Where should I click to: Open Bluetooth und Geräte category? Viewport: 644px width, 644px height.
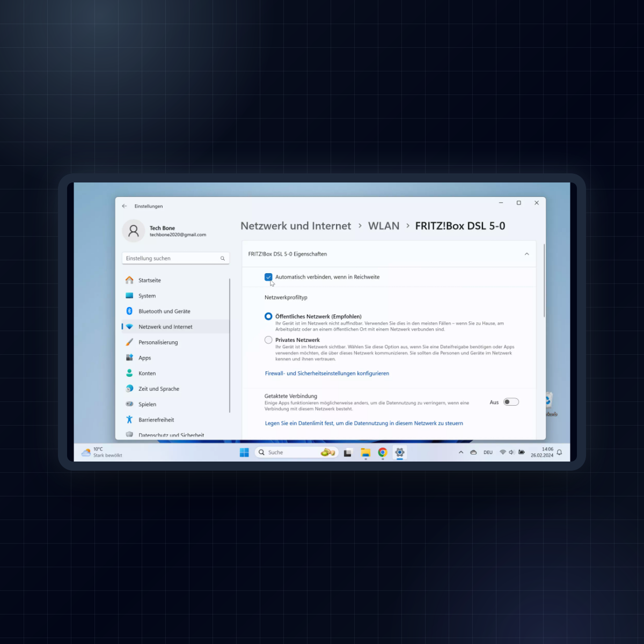coord(175,311)
